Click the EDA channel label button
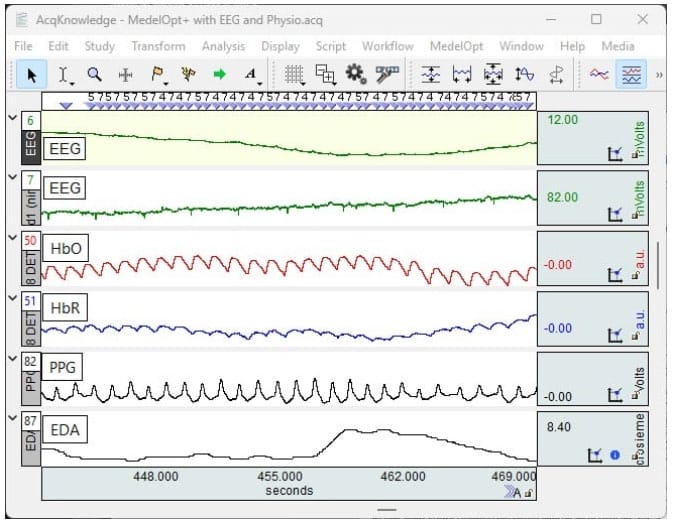This screenshot has height=524, width=674. point(65,429)
